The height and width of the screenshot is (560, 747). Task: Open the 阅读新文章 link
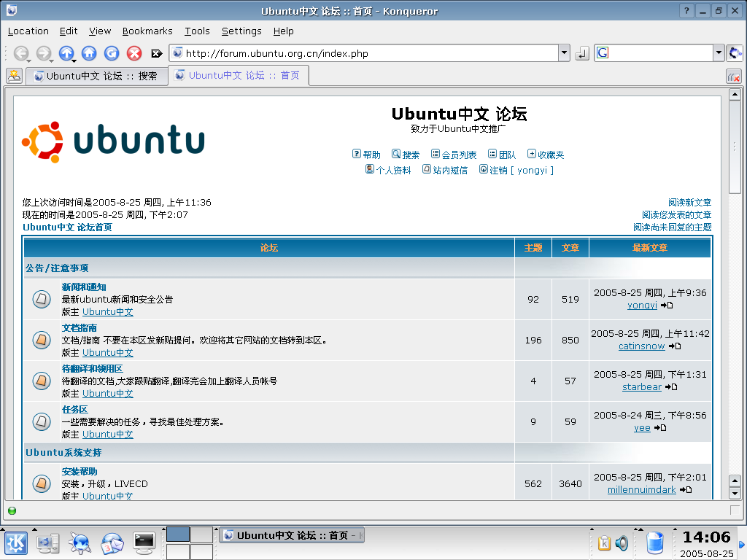(690, 203)
